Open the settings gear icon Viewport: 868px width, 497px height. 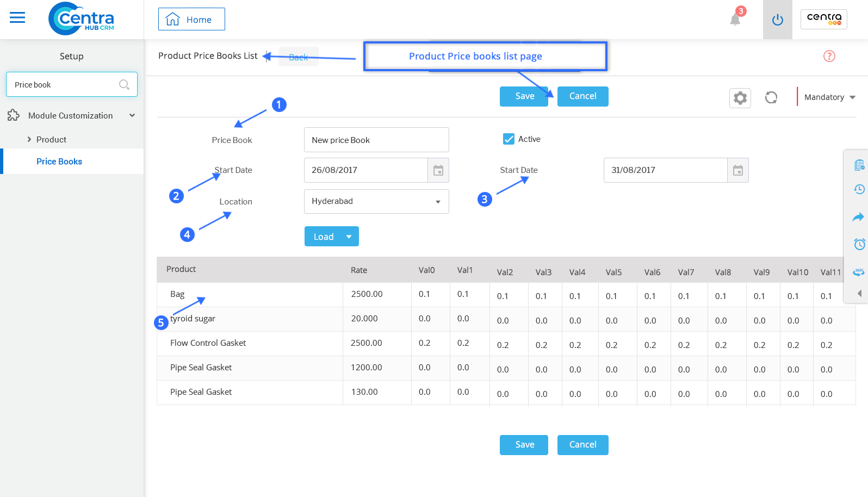click(740, 98)
